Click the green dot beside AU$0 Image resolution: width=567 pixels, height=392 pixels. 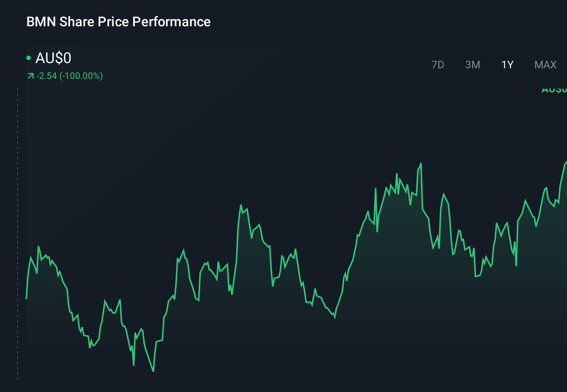29,58
